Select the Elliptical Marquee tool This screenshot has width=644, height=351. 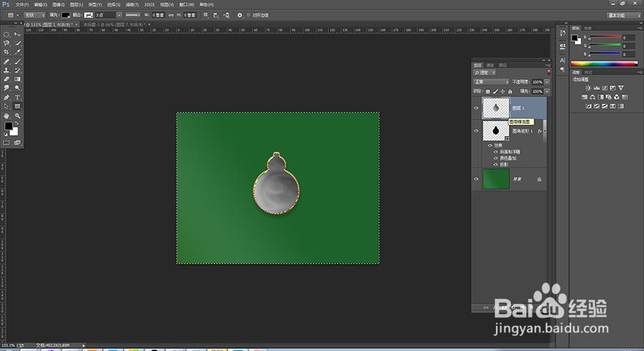point(6,34)
